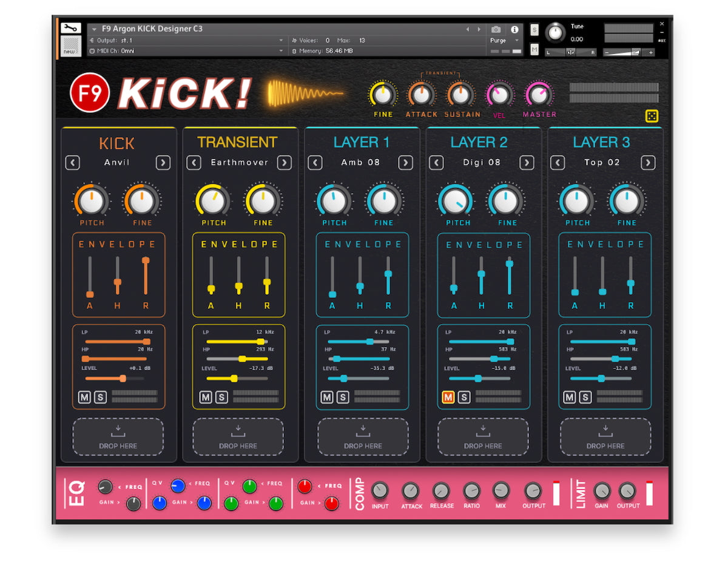Take a snapshot with the camera icon
728x562 pixels.
click(496, 29)
